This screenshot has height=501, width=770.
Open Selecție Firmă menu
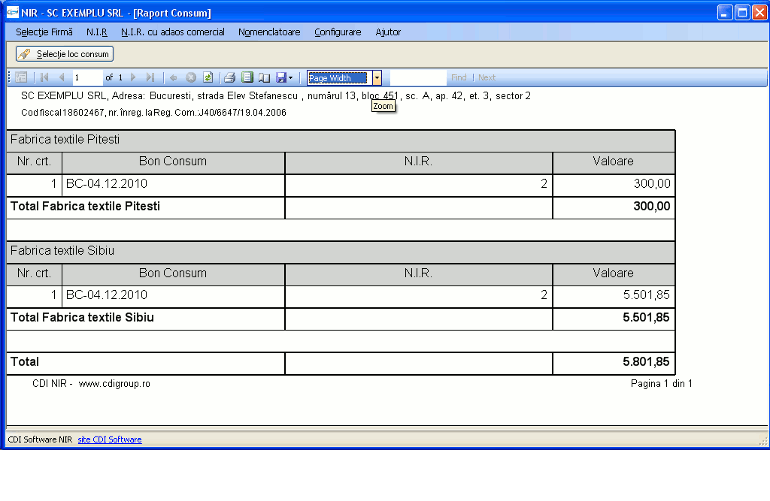[x=44, y=32]
